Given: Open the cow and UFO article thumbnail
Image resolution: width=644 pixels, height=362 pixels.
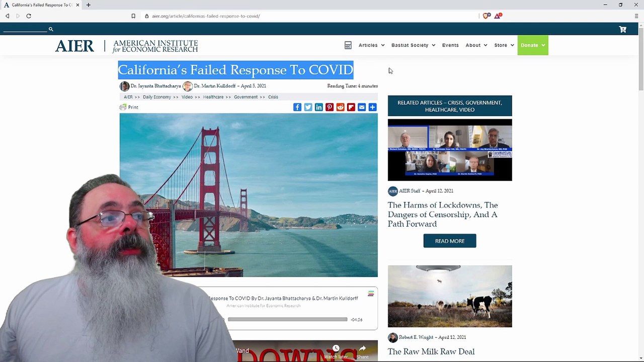Looking at the screenshot, I should pos(450,296).
